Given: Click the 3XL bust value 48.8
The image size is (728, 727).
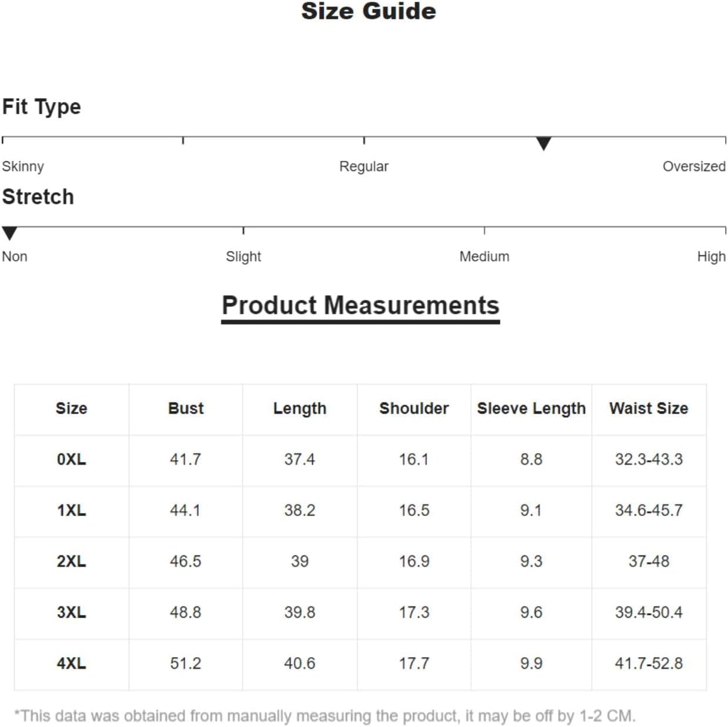Looking at the screenshot, I should (185, 612).
